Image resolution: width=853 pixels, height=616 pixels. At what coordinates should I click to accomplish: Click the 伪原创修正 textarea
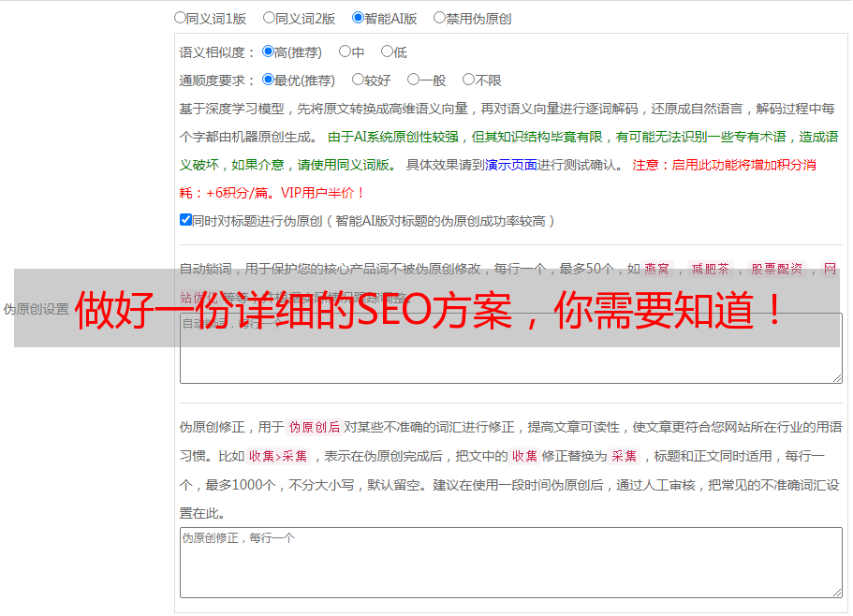[x=511, y=563]
